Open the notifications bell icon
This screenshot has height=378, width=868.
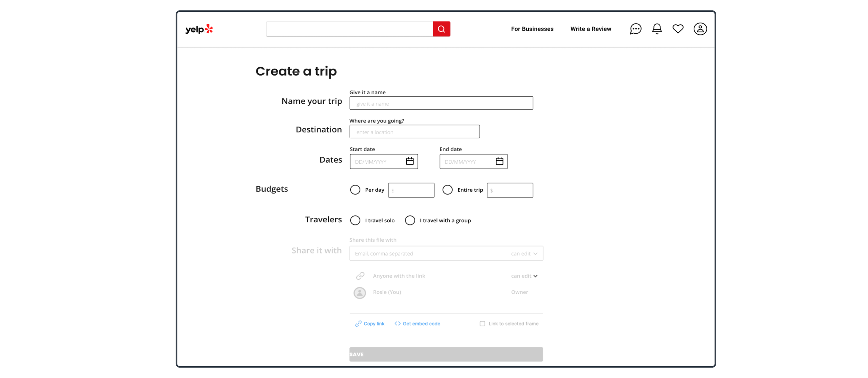(x=657, y=29)
